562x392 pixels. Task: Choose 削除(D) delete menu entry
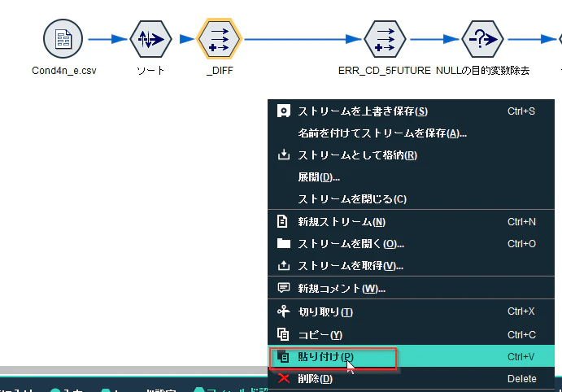(x=411, y=378)
